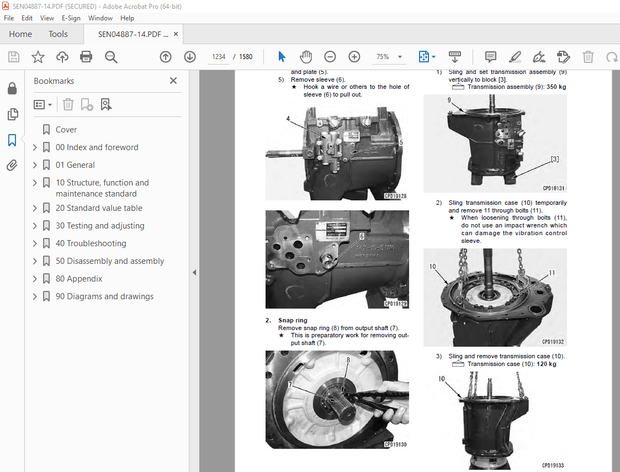Expand 20 Standard value table bookmark
The height and width of the screenshot is (472, 620).
35,208
